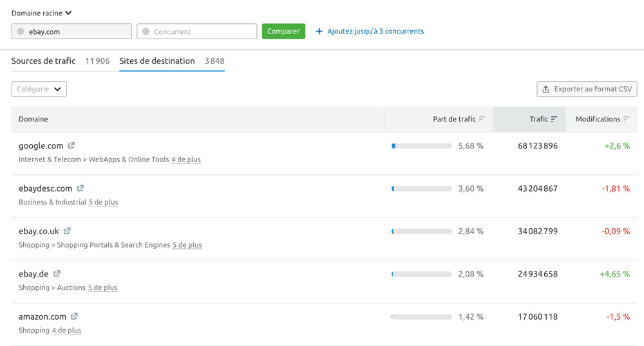
Task: Click 'Shopping > Shopping Portals & Search Engines' category
Action: [x=95, y=245]
